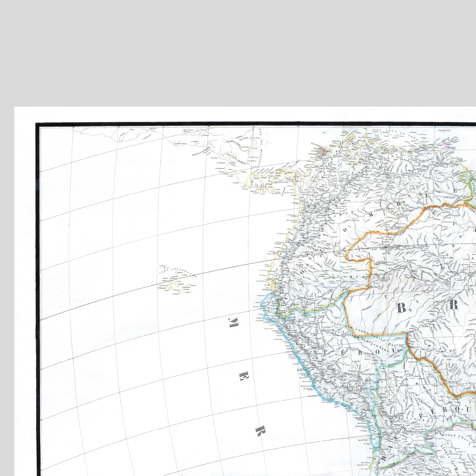Image resolution: width=476 pixels, height=476 pixels.
Task: Click the 'C. Blanco' label near Nicoya
Action: click(231, 176)
